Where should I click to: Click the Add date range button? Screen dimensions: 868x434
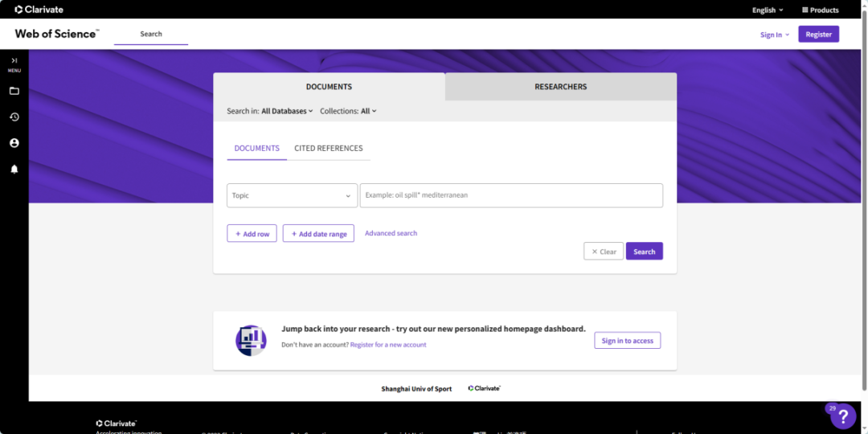click(x=318, y=234)
